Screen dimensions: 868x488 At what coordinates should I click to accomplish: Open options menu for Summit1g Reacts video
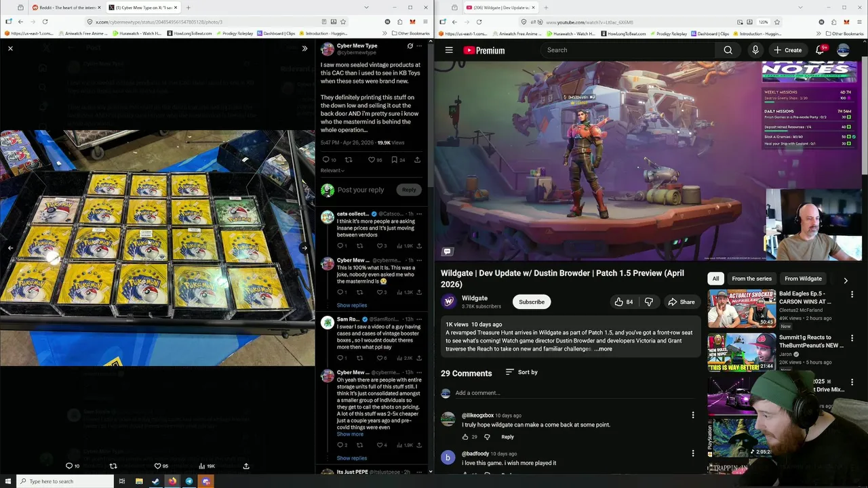tap(852, 338)
